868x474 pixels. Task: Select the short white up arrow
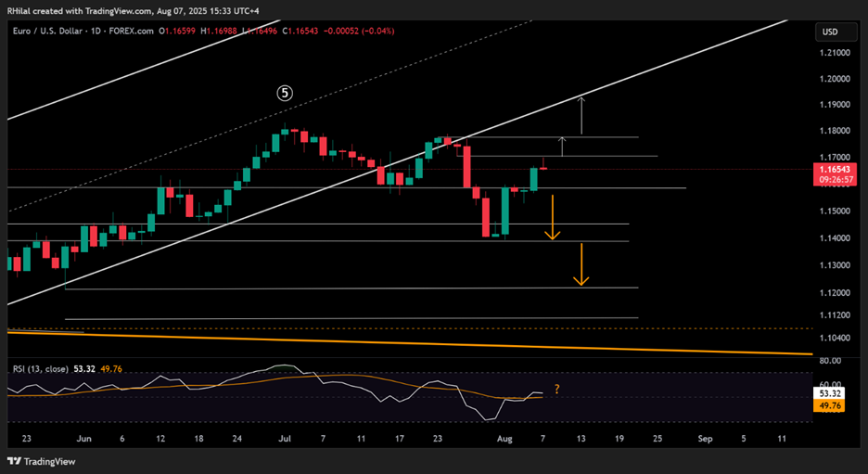561,146
